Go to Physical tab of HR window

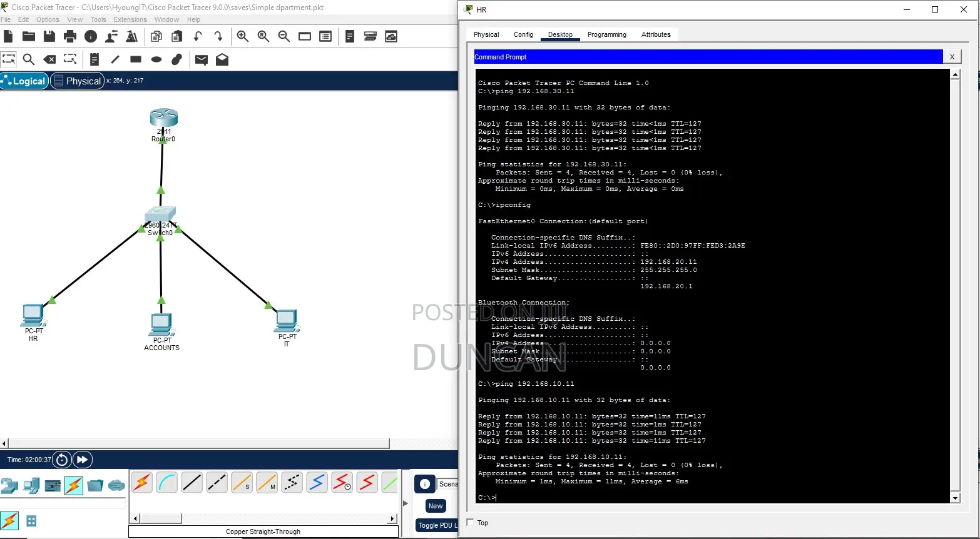486,34
